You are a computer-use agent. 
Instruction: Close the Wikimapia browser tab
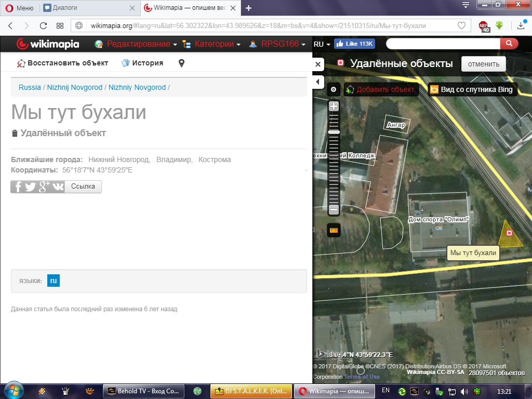233,8
